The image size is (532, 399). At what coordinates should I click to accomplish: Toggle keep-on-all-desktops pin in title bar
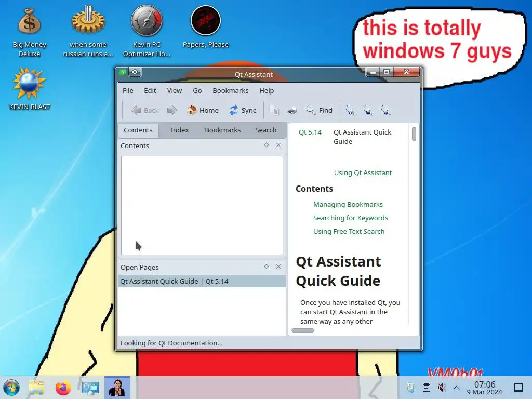point(135,72)
